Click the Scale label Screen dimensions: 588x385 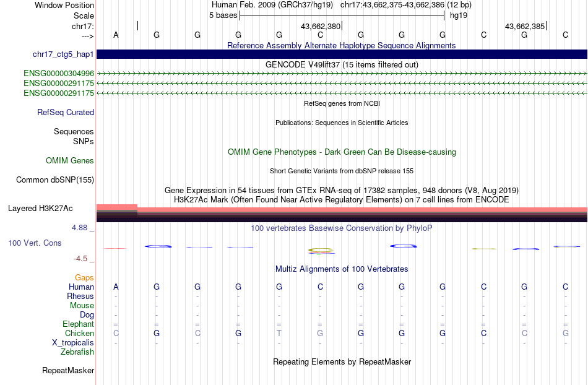tap(84, 15)
